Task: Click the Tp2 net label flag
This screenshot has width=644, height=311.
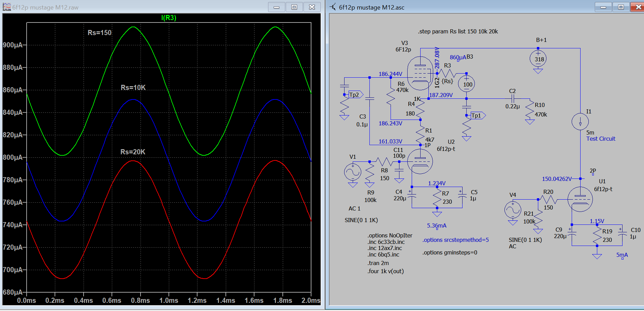Action: [x=355, y=95]
